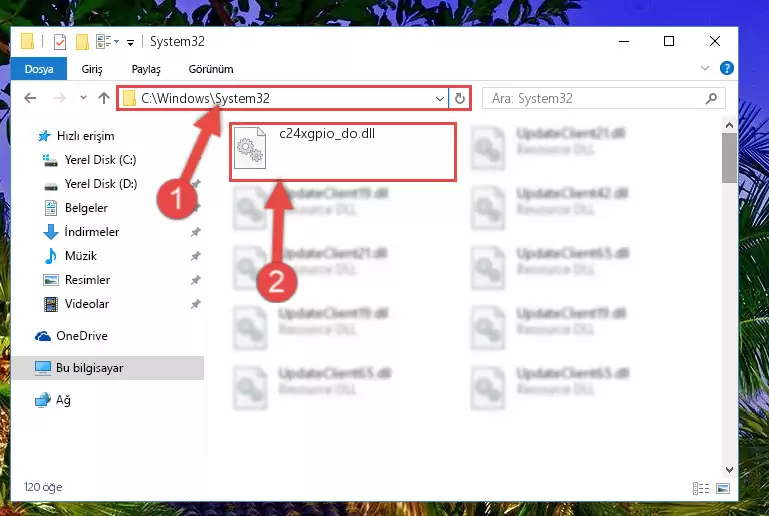Close the System32 window
Screen dimensions: 769x516
coord(715,42)
